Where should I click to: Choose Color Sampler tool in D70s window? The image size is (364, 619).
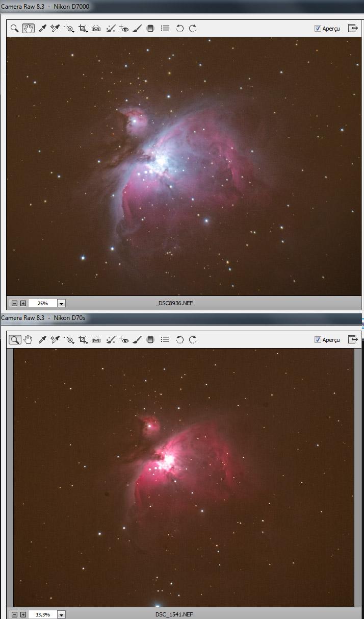click(x=55, y=339)
